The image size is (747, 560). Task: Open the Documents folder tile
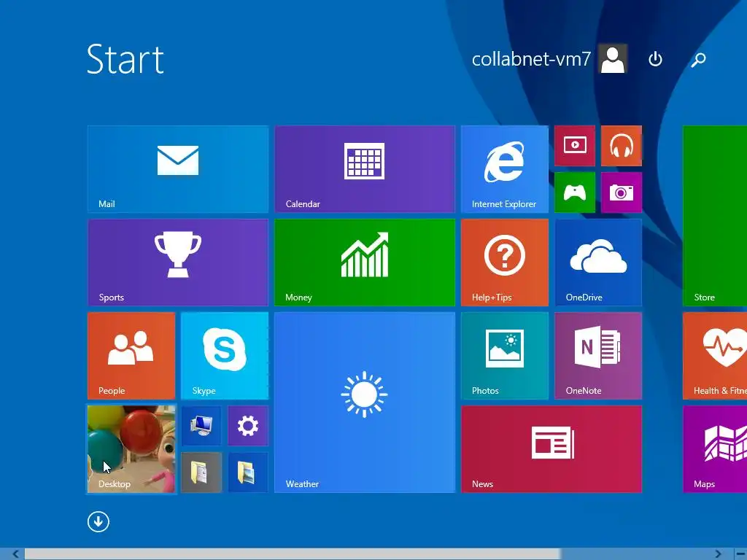pyautogui.click(x=201, y=472)
